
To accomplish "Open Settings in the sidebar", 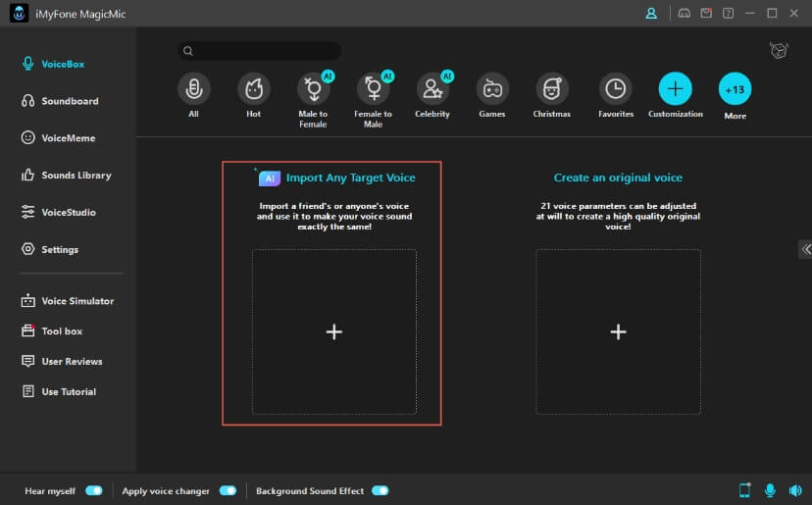I will (x=50, y=249).
